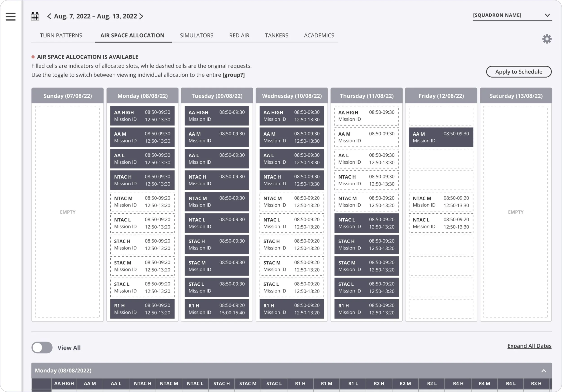Go to the previous week arrow
The image size is (562, 392).
[x=49, y=16]
